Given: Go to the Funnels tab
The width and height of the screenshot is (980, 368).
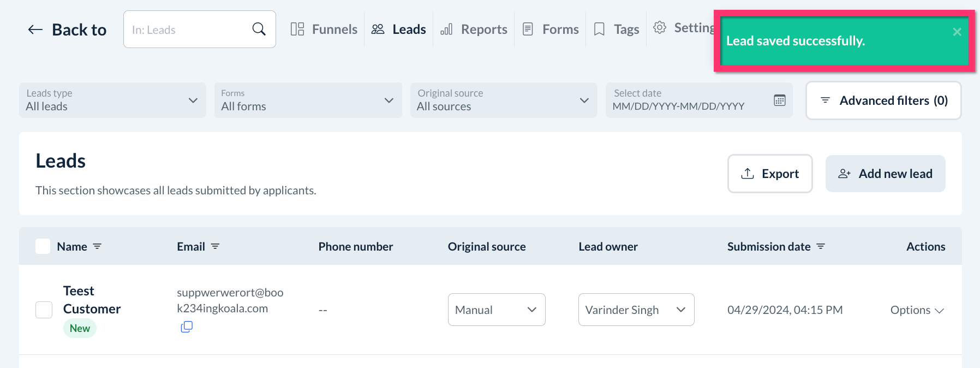Looking at the screenshot, I should [324, 29].
